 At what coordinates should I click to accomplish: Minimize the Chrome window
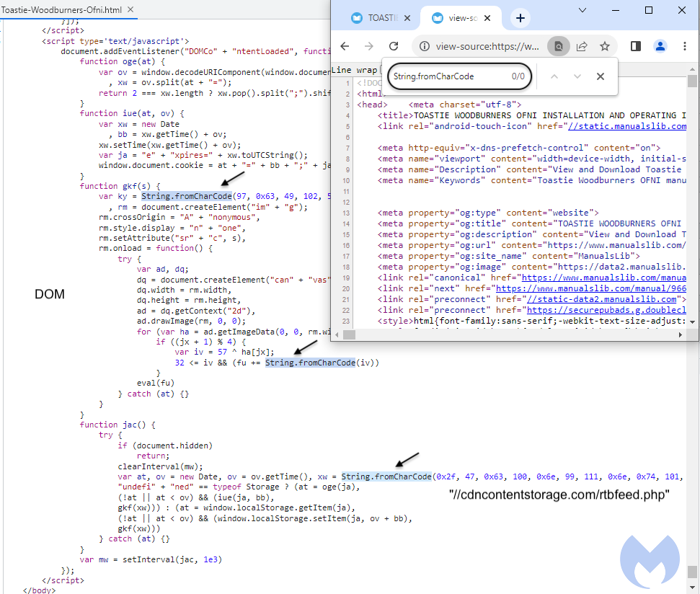[616, 10]
